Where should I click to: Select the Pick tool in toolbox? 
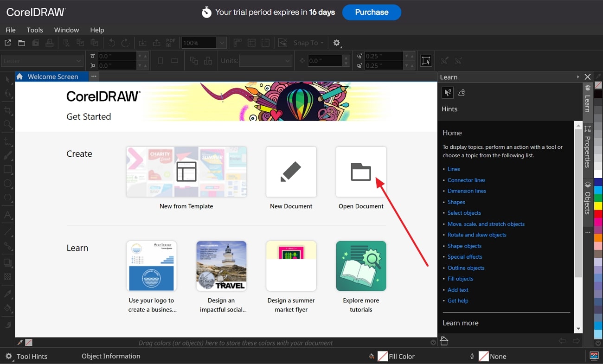tap(7, 80)
